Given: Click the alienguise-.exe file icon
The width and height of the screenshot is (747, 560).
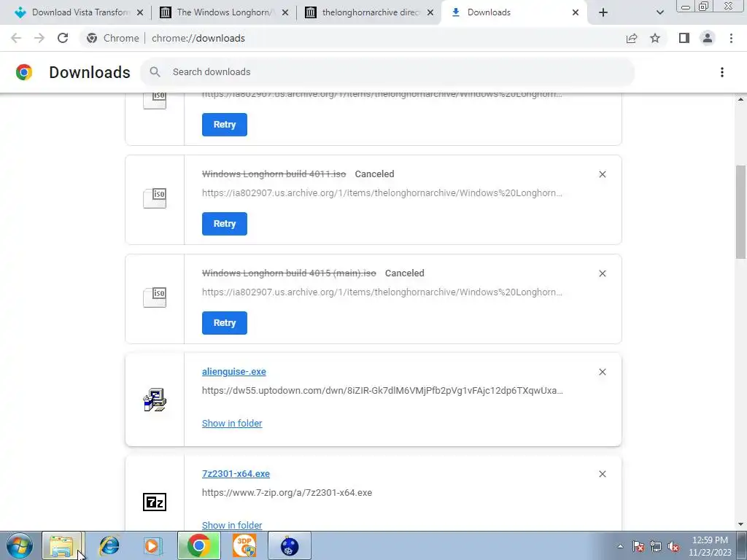Looking at the screenshot, I should pos(155,400).
